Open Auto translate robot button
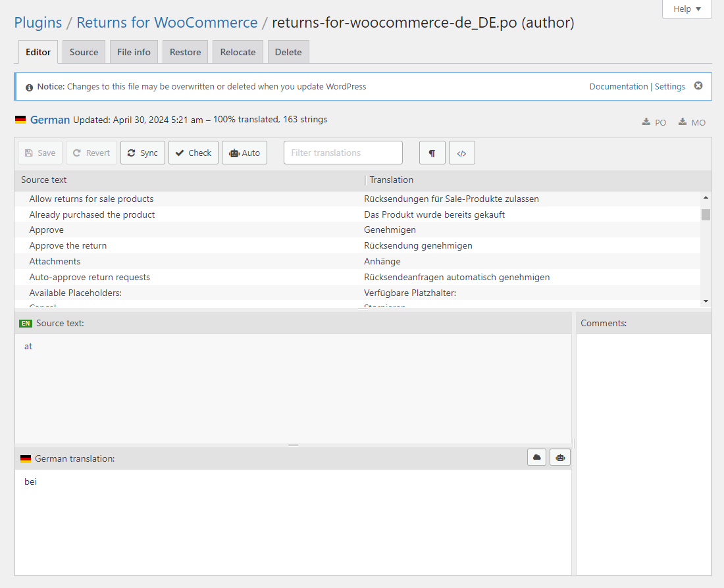Image resolution: width=724 pixels, height=588 pixels. [x=244, y=153]
